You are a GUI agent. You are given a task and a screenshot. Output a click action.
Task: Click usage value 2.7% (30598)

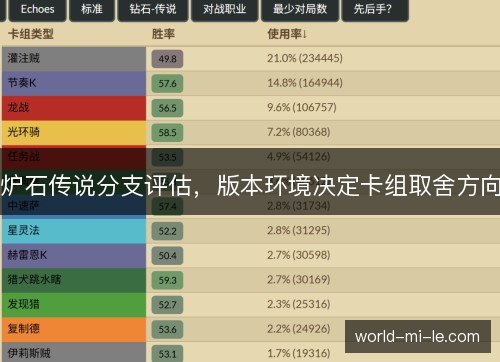click(299, 255)
